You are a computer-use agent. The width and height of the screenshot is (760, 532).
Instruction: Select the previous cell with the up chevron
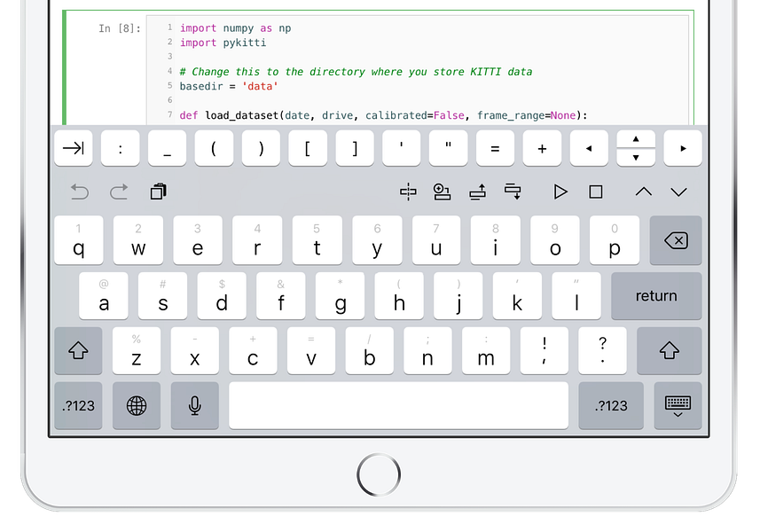pos(644,192)
